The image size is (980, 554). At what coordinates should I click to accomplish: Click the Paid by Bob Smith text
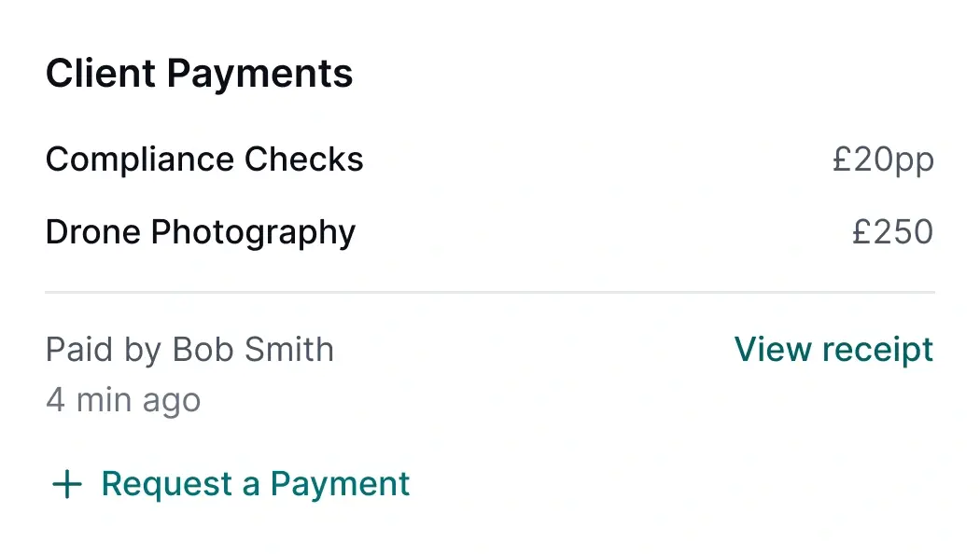(189, 350)
